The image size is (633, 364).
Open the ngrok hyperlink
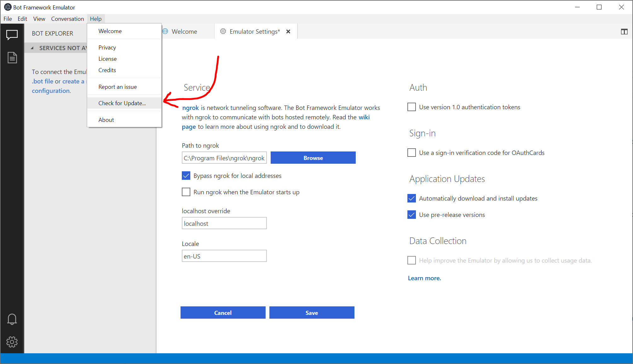click(x=191, y=108)
